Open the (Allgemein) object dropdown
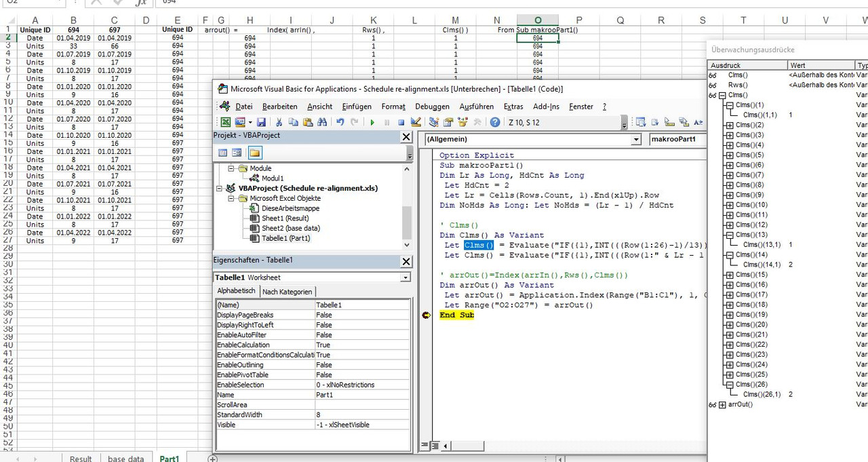Image resolution: width=868 pixels, height=462 pixels. click(635, 139)
